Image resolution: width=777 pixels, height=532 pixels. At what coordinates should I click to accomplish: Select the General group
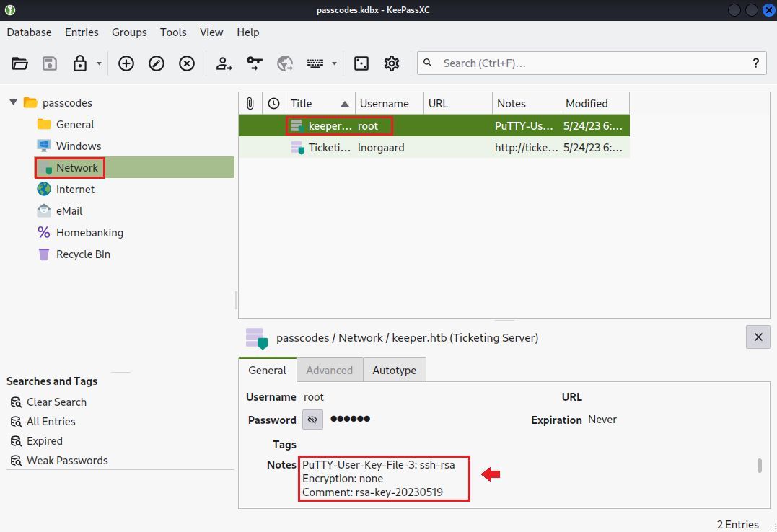(x=75, y=124)
